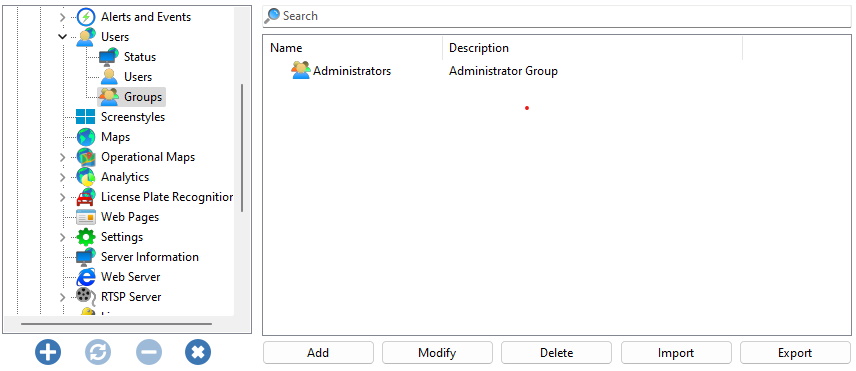Screen dimensions: 856x371
Task: Click the License Plate Recognition car icon
Action: (x=86, y=197)
